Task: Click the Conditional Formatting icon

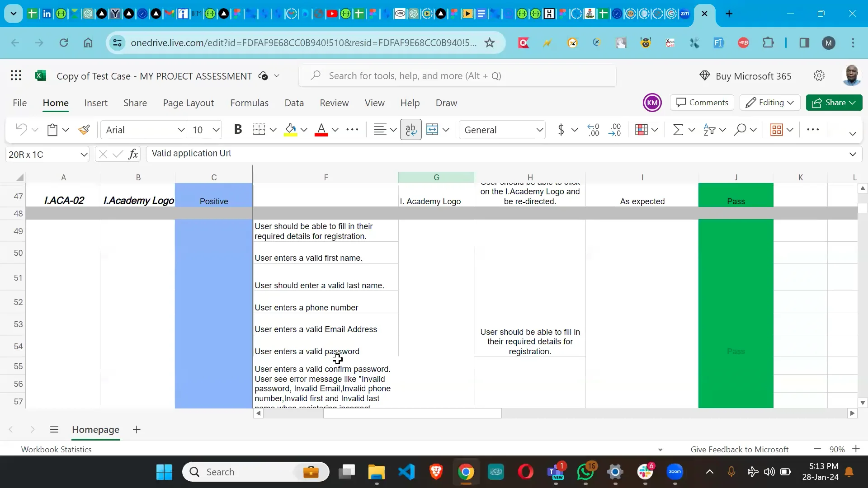Action: point(642,130)
